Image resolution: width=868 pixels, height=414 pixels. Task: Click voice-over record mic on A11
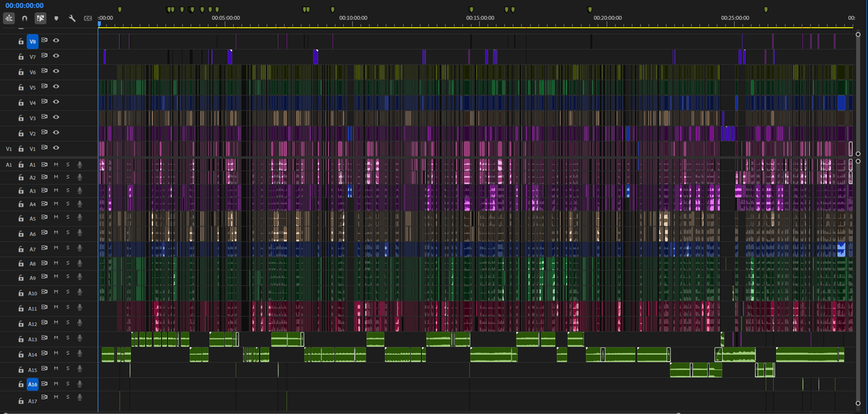point(80,308)
